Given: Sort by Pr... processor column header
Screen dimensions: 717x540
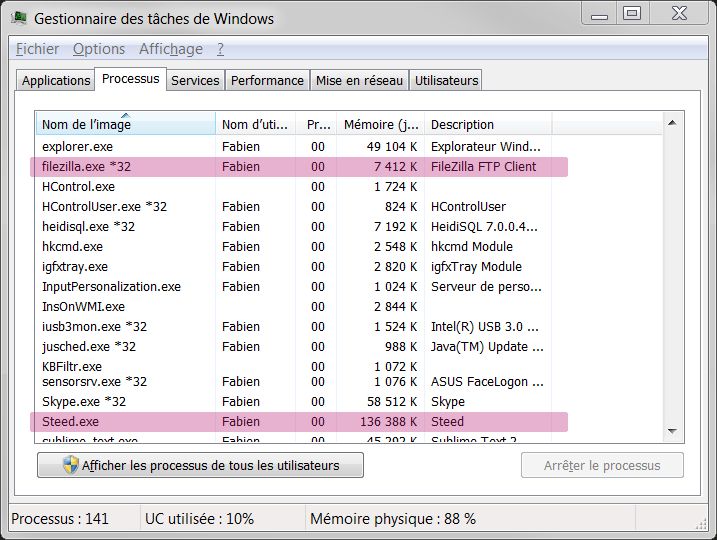Looking at the screenshot, I should [x=316, y=124].
